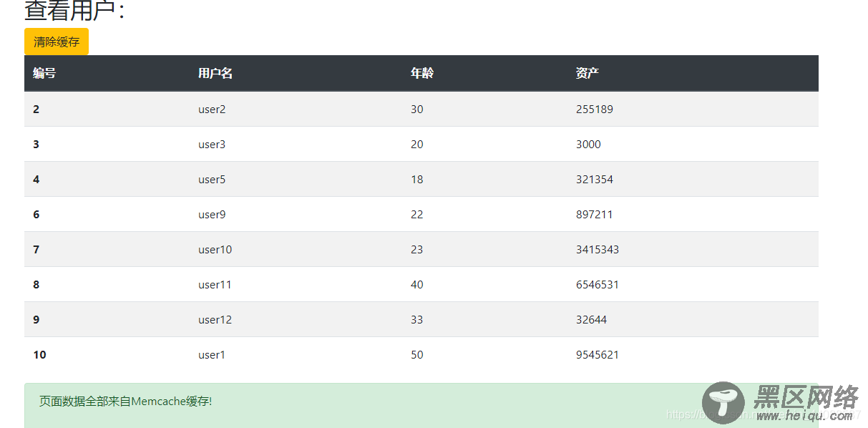The width and height of the screenshot is (868, 428).
Task: Select the 用户名 column header
Action: pyautogui.click(x=215, y=73)
